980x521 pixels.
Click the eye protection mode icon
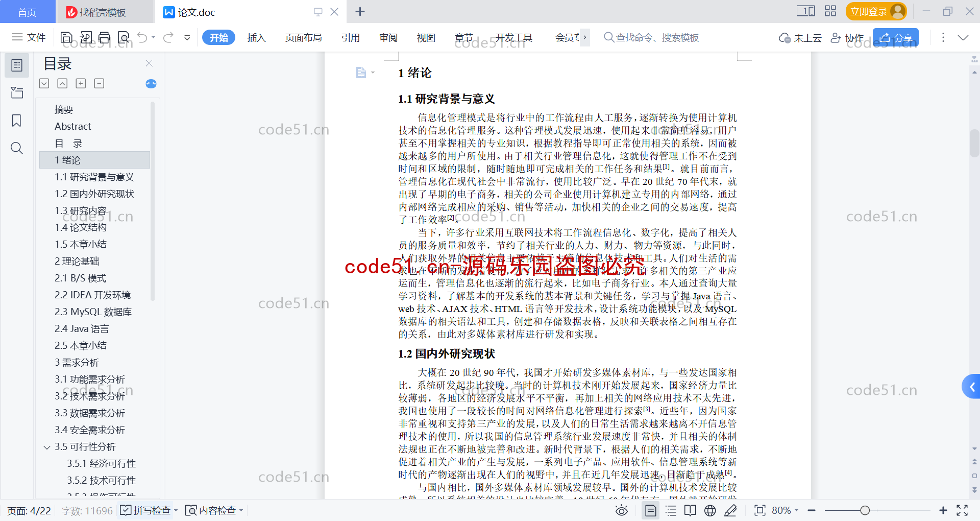pos(622,510)
